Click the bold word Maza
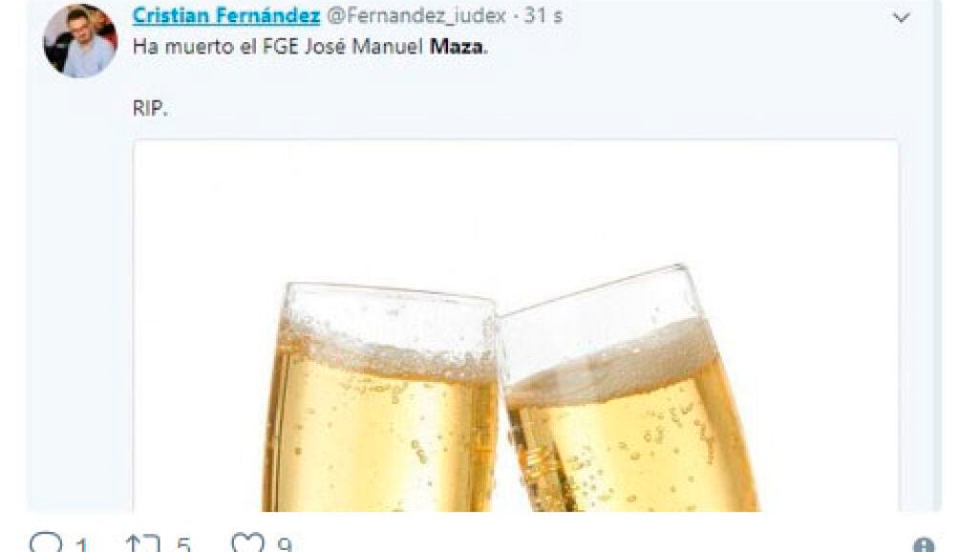The image size is (980, 552). point(456,47)
